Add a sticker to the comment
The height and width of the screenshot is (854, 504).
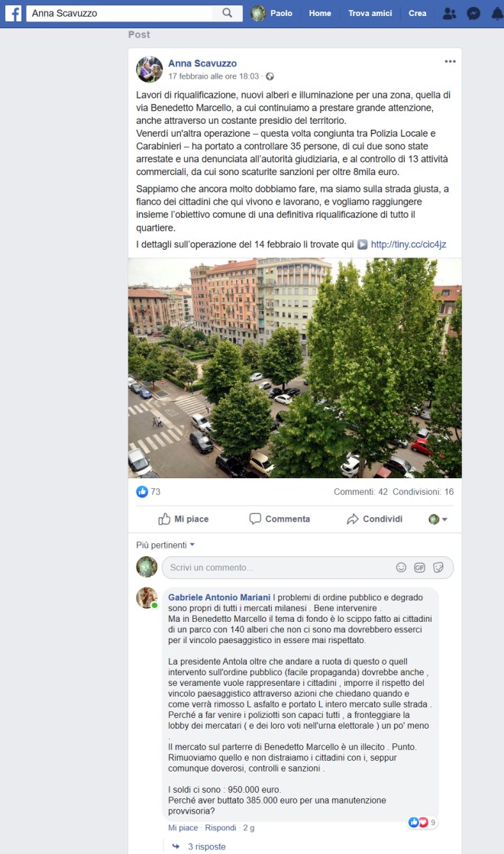pos(438,568)
